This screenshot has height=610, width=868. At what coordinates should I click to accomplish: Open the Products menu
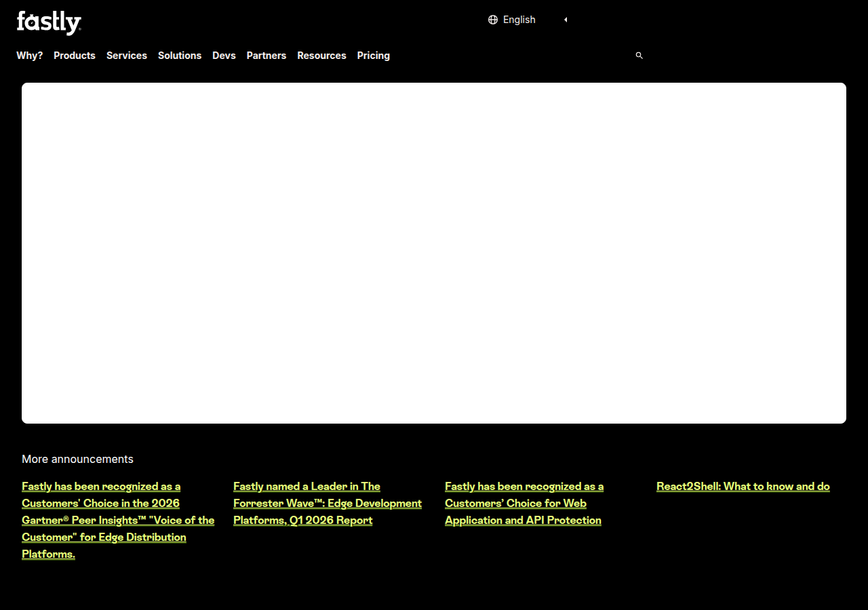click(x=75, y=56)
